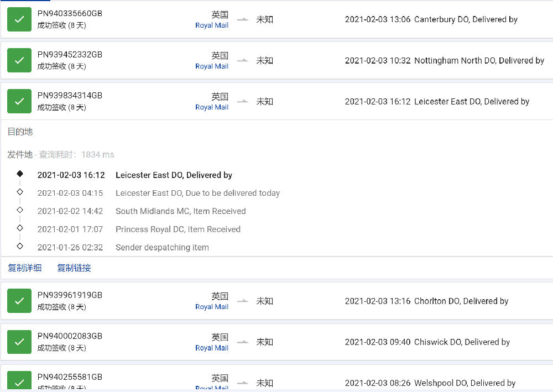
Task: Expand the Welshpool DO tracking row
Action: pos(465,383)
